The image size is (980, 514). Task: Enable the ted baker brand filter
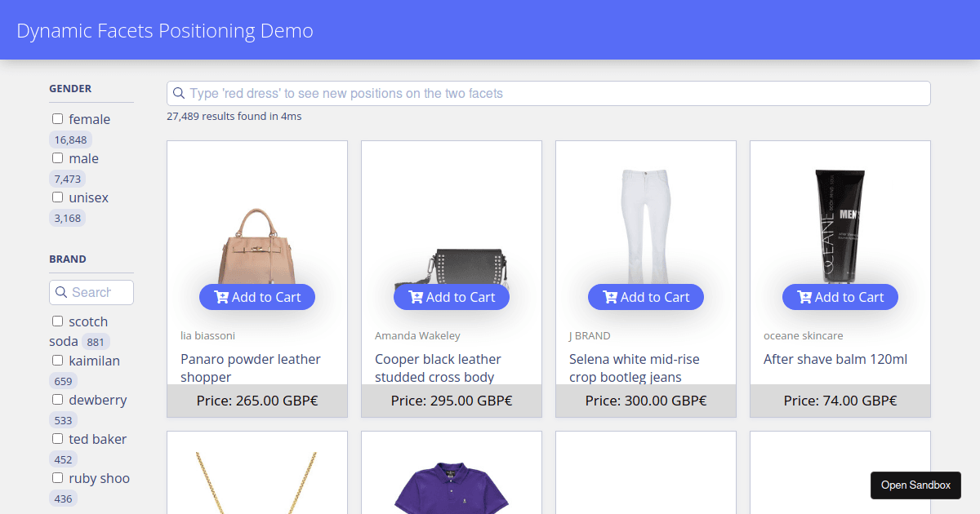(x=57, y=438)
